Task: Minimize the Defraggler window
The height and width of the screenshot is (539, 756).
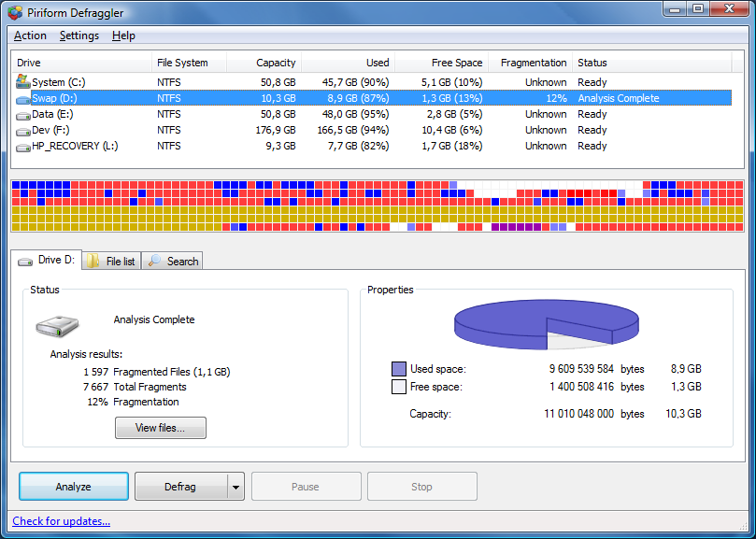Action: tap(675, 9)
